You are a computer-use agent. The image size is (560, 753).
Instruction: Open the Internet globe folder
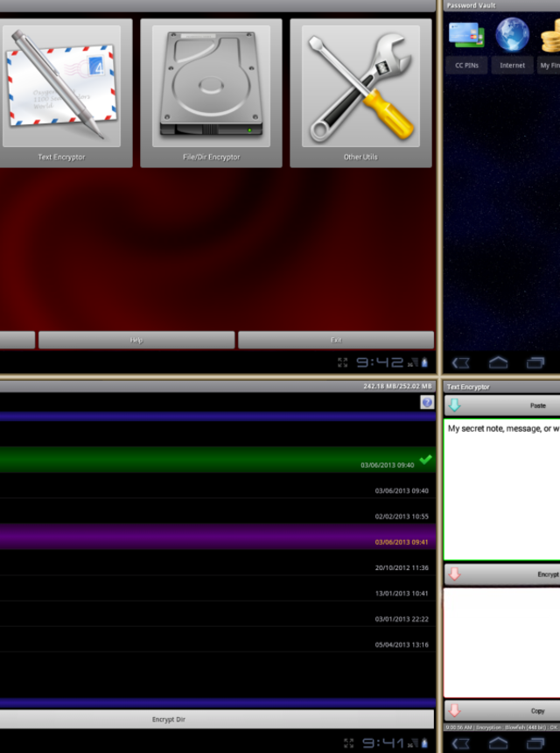[513, 42]
